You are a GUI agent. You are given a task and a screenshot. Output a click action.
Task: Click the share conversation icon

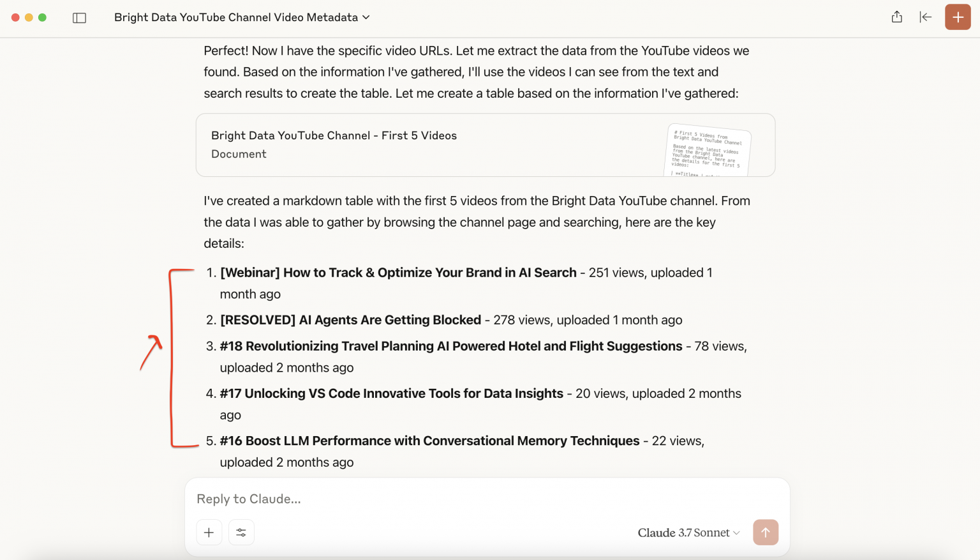[896, 17]
